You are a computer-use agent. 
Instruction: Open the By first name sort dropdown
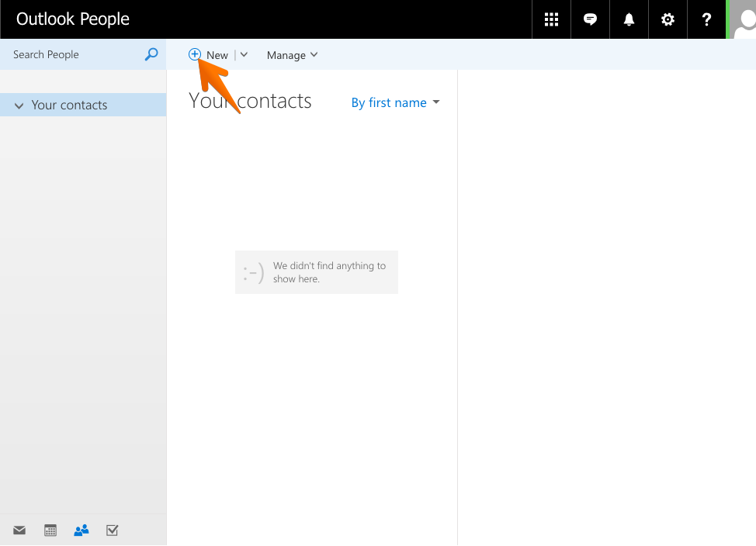(x=395, y=102)
